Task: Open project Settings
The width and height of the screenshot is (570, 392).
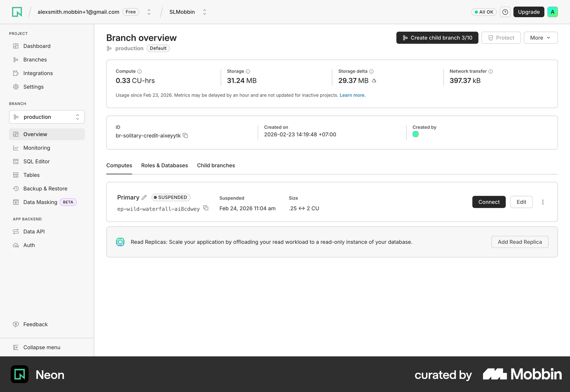Action: [x=47, y=87]
